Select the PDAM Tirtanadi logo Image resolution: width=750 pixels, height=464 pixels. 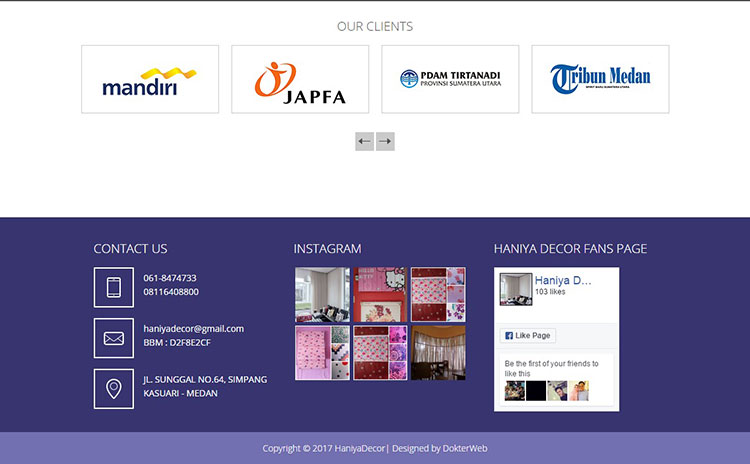(450, 79)
